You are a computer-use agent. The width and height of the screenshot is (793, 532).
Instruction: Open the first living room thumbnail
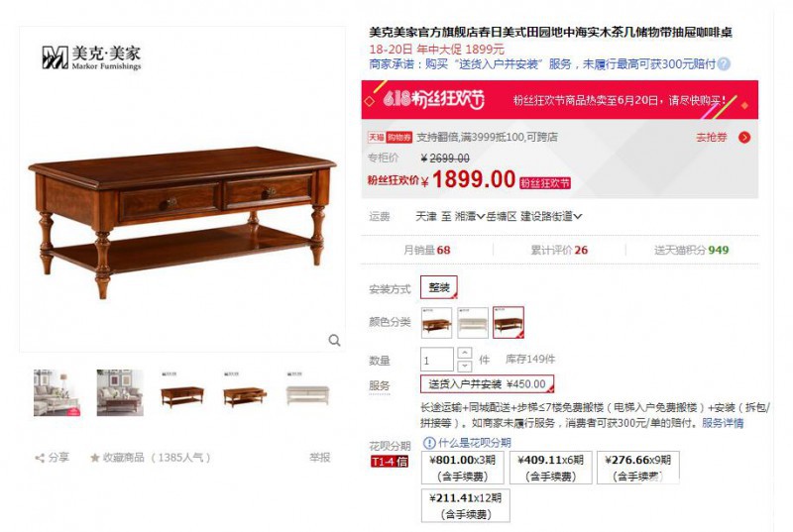(57, 393)
